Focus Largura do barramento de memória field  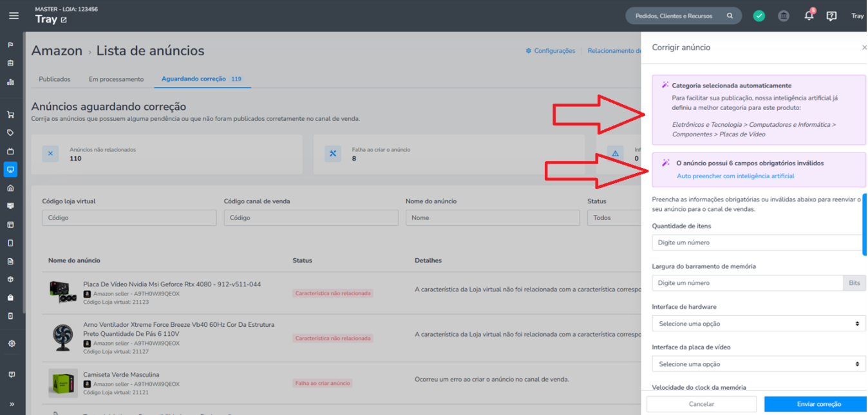tap(747, 282)
